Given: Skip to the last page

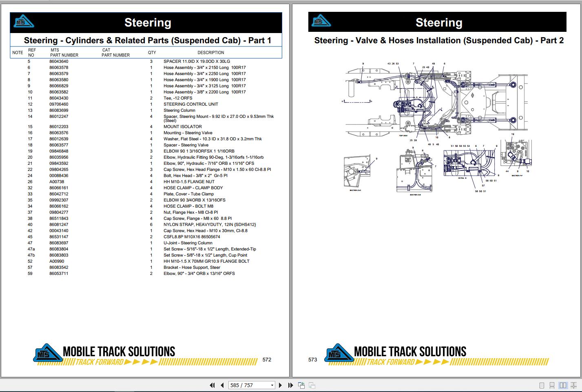Looking at the screenshot, I should tap(290, 385).
